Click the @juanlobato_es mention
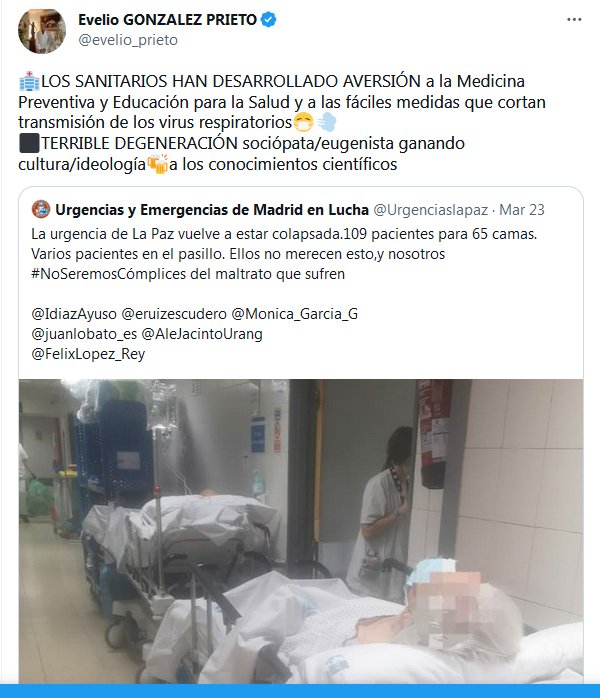The height and width of the screenshot is (698, 600). click(84, 334)
